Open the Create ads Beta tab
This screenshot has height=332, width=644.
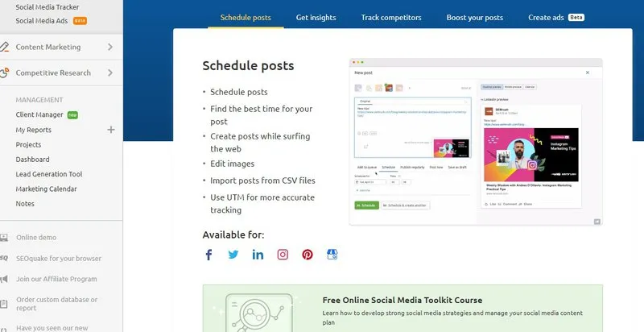556,18
